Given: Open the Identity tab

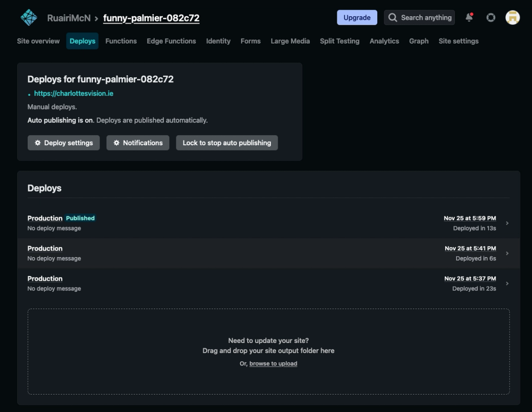Looking at the screenshot, I should pos(218,41).
